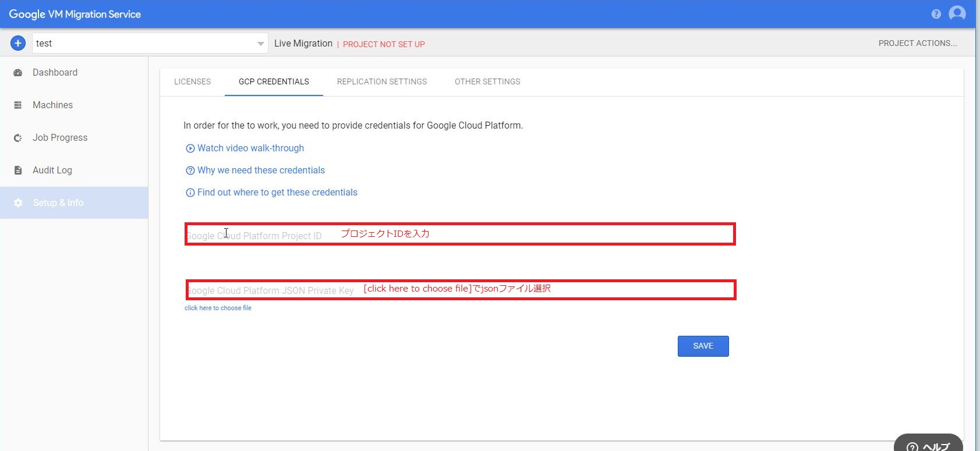980x451 pixels.
Task: Click the info icon beside Find out where
Action: pyautogui.click(x=190, y=193)
